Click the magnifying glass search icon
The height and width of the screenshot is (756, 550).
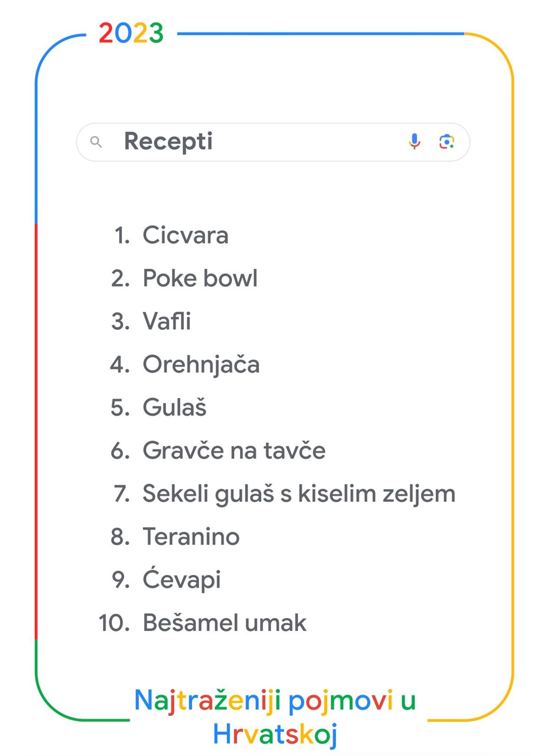(96, 142)
